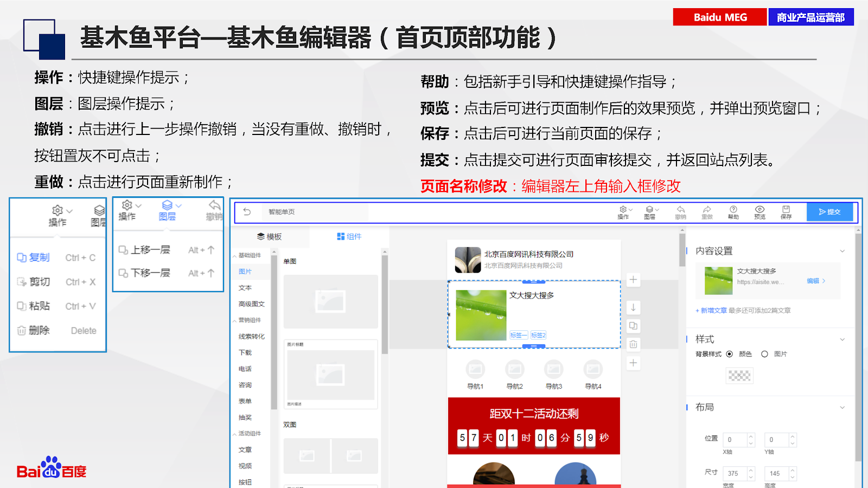
Task: Collapse the 活动组件 group
Action: pyautogui.click(x=247, y=434)
